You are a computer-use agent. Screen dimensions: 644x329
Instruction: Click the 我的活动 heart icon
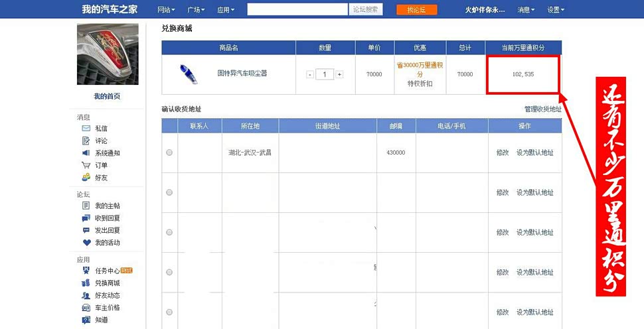87,243
